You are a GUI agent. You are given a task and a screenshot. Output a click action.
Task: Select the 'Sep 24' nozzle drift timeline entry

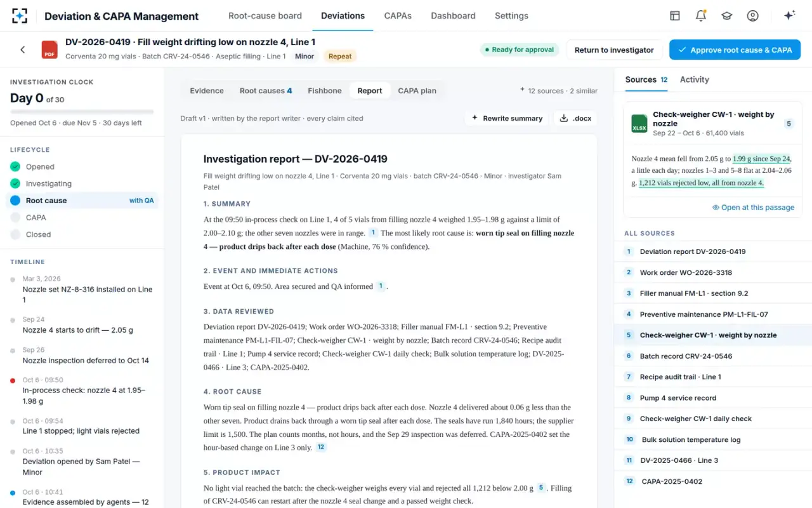point(82,325)
